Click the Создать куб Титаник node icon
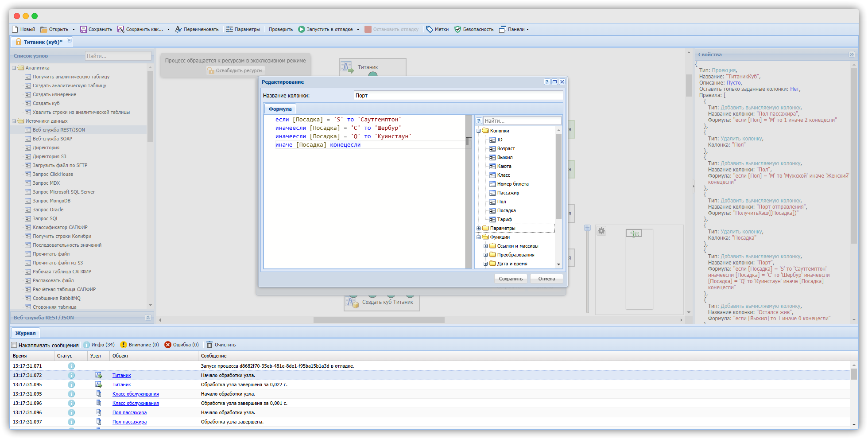The image size is (868, 439). pos(352,302)
